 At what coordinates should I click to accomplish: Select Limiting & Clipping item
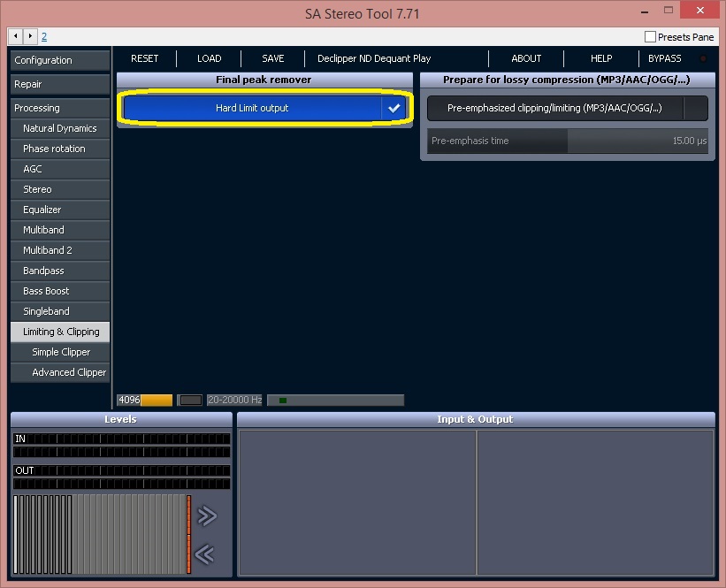(60, 332)
